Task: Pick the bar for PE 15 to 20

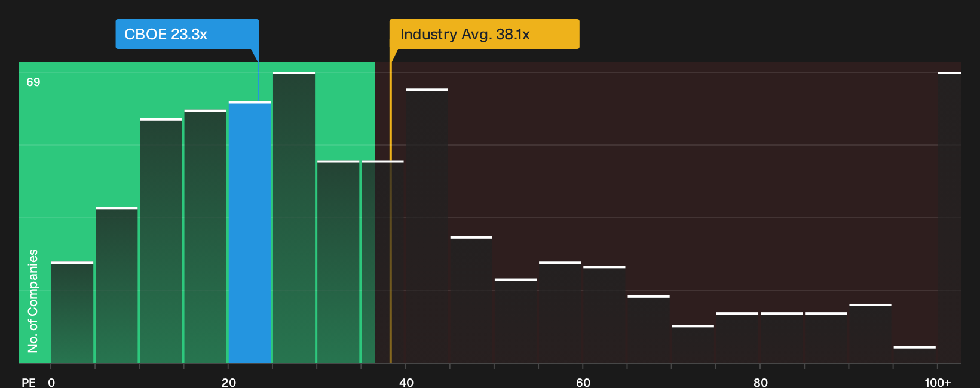Action: pyautogui.click(x=206, y=236)
